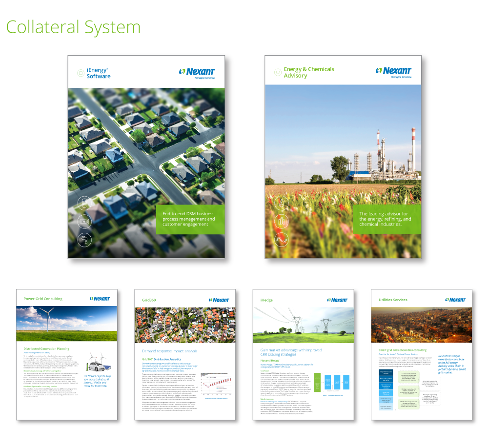The width and height of the screenshot is (488, 448).
Task: Select the "iEnergy Software" cover title
Action: click(x=99, y=73)
